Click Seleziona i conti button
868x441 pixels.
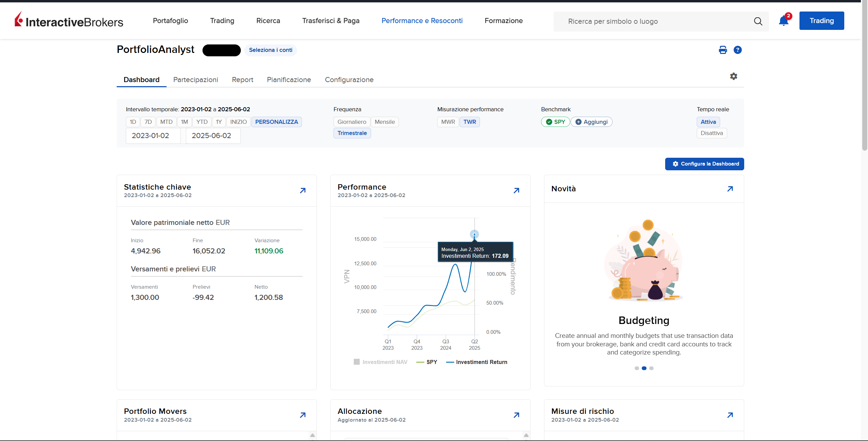[x=271, y=50]
